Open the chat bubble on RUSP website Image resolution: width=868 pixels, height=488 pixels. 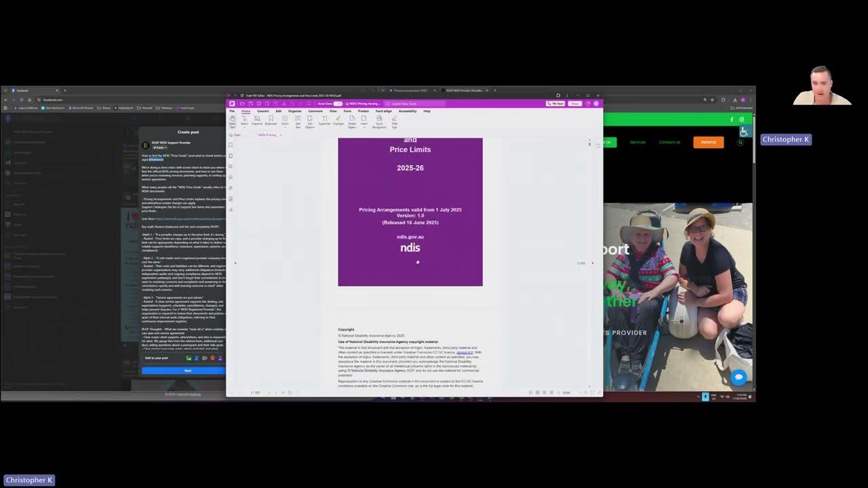click(738, 377)
